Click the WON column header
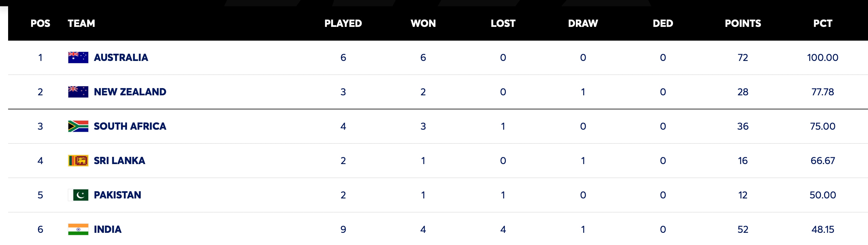This screenshot has width=868, height=245. [423, 23]
